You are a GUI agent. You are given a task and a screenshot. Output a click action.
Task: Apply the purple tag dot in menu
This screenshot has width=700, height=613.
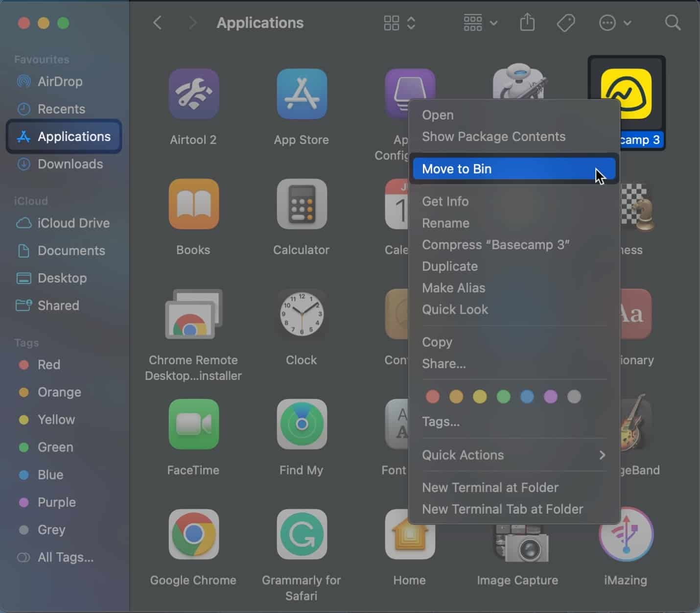click(551, 396)
